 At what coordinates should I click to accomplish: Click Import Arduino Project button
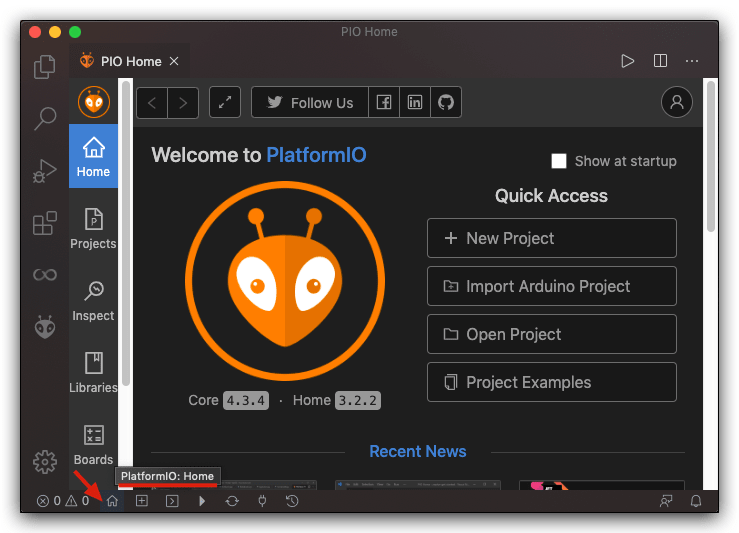(x=552, y=286)
